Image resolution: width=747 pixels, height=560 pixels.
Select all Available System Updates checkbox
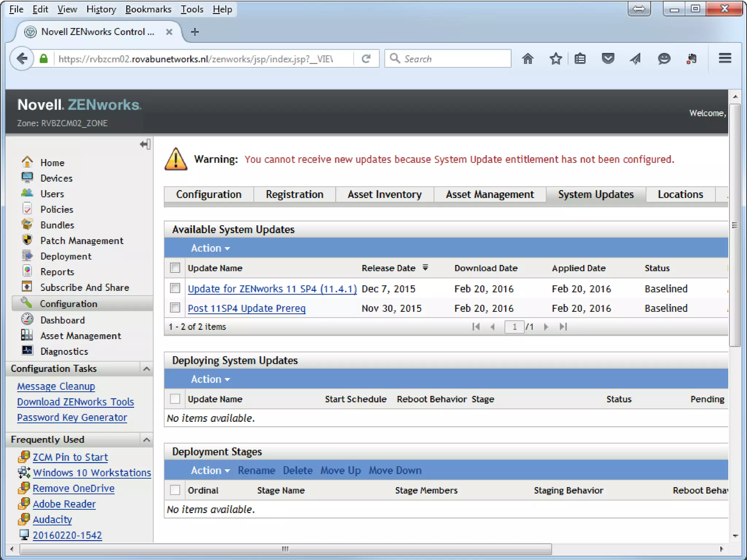[175, 268]
